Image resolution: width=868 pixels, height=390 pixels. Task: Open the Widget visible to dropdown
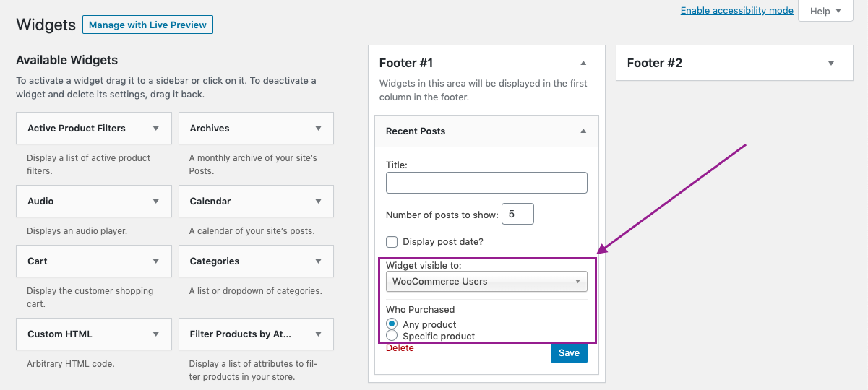click(486, 282)
